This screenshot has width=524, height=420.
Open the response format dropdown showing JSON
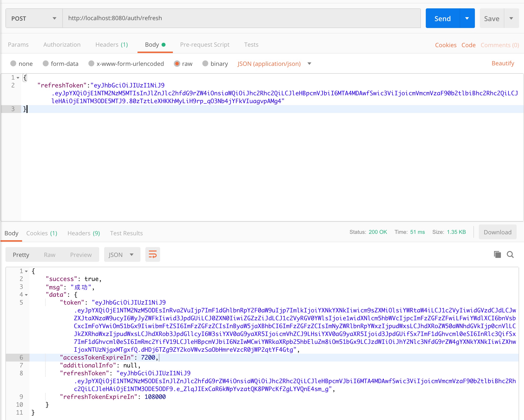122,254
